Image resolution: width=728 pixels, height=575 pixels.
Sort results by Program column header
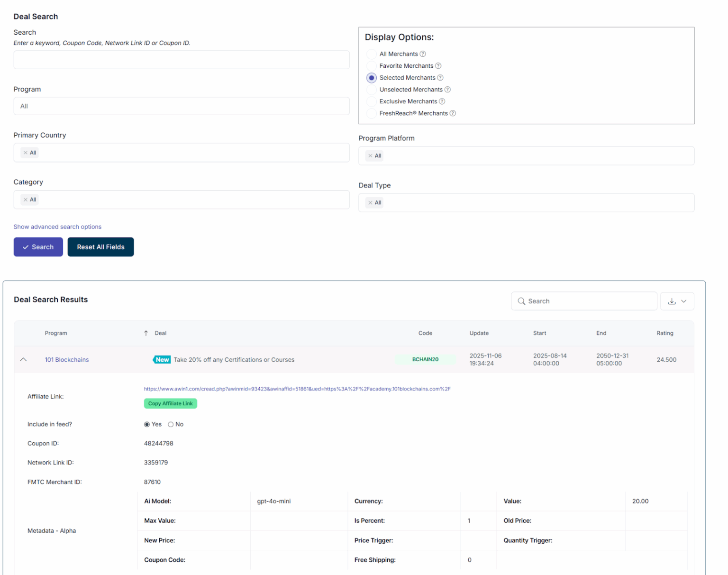(x=56, y=333)
